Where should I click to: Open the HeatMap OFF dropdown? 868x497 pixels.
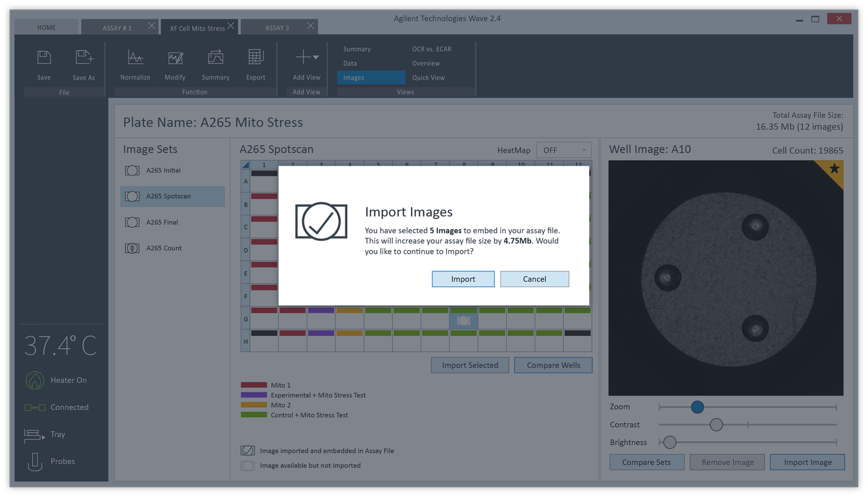[x=563, y=150]
